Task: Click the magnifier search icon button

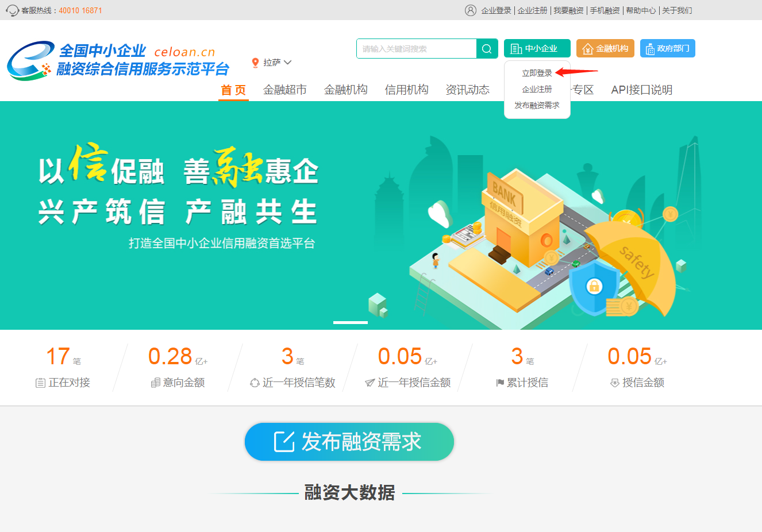Action: [x=487, y=49]
